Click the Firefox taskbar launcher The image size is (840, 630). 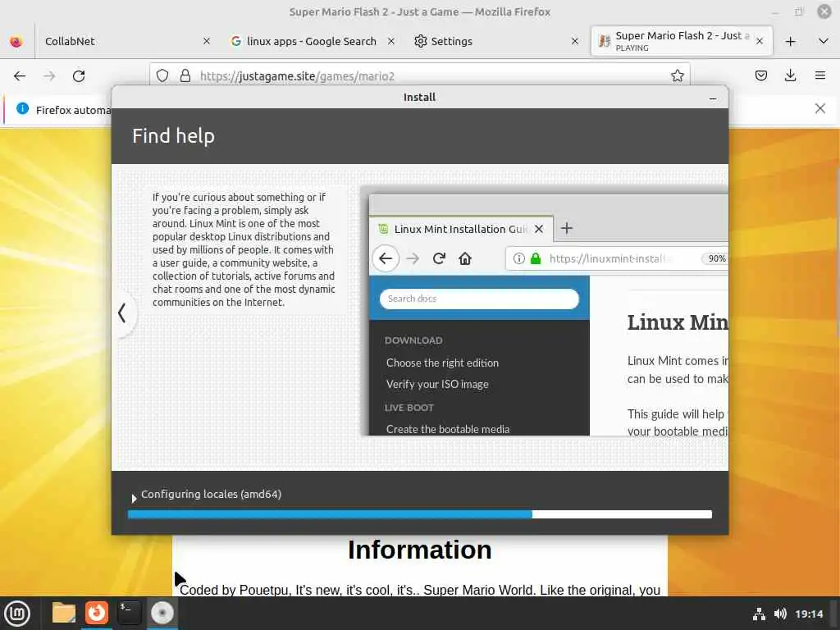[97, 613]
